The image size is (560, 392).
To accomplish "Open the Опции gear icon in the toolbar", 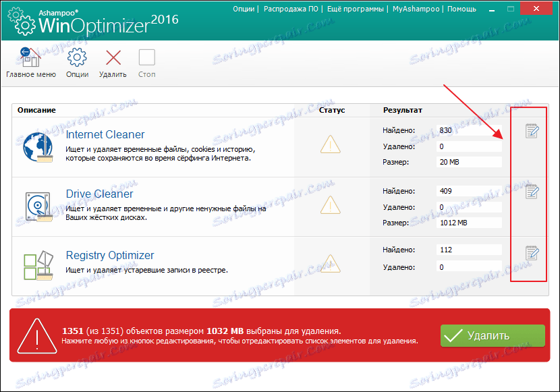I will tap(77, 57).
